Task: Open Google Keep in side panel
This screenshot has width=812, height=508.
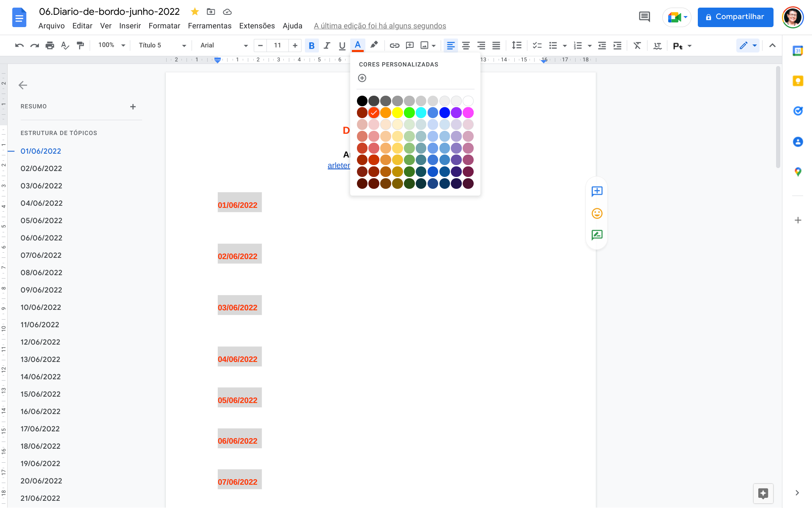Action: pyautogui.click(x=798, y=81)
